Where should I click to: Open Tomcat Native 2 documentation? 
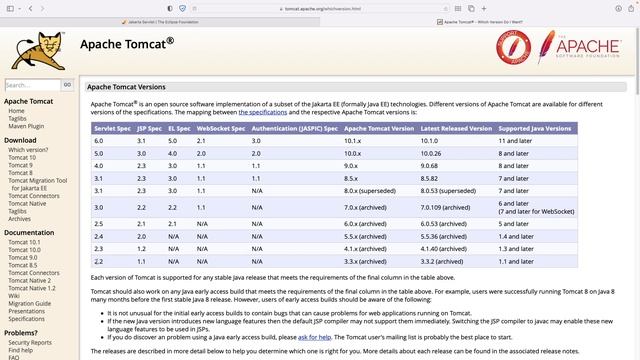point(29,281)
